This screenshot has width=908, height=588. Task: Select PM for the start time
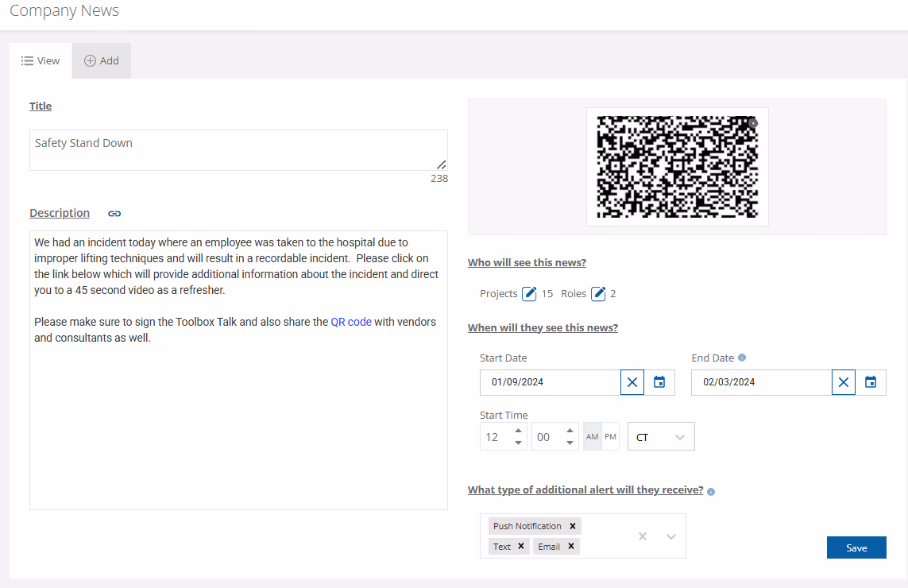(x=610, y=437)
